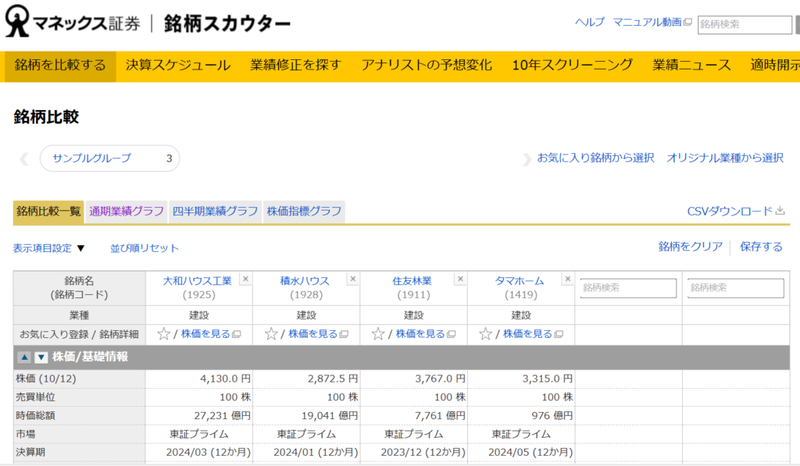Open the アナリストの予想変化 menu
Screen dimensions: 800x466
[427, 65]
